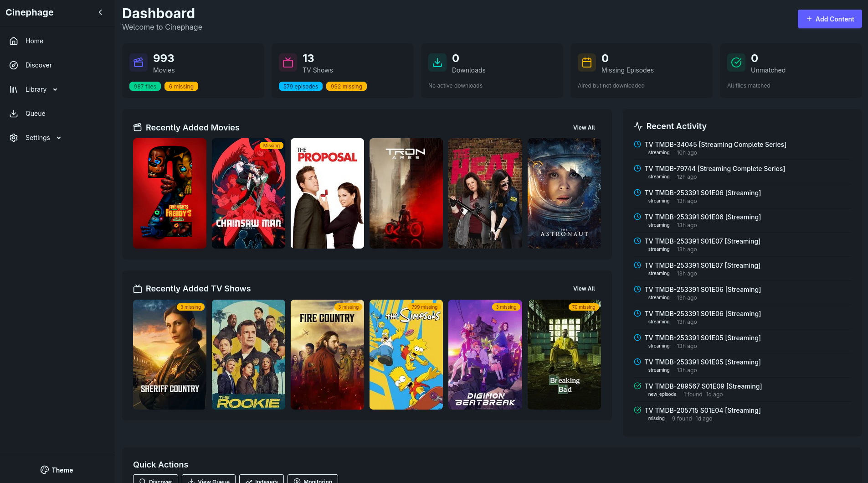The image size is (868, 483).
Task: Click the Settings gear icon
Action: pos(14,138)
